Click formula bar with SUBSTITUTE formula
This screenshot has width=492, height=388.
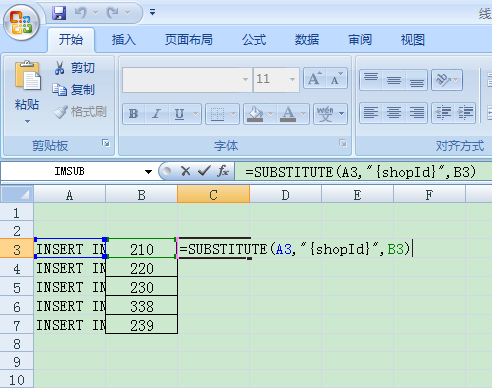pyautogui.click(x=363, y=172)
